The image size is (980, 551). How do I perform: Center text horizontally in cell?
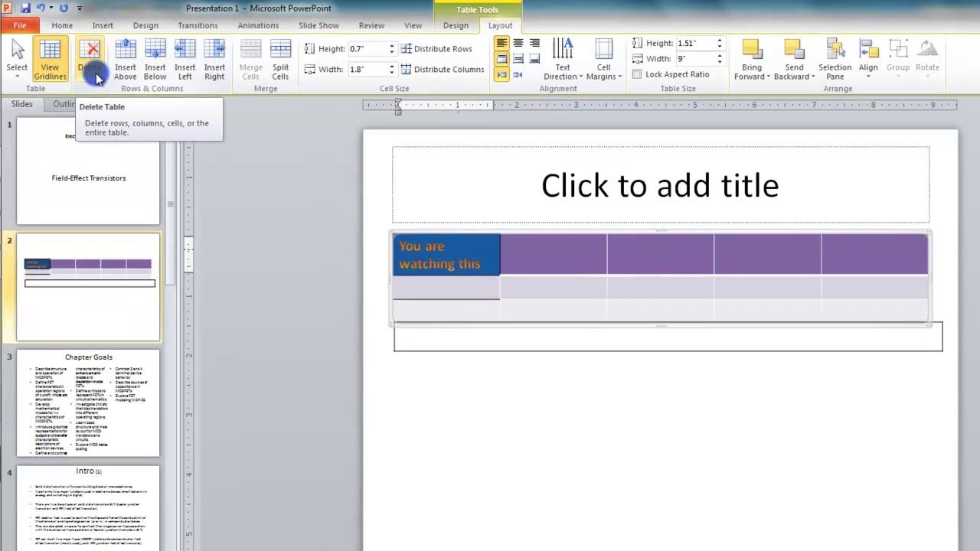(x=518, y=44)
